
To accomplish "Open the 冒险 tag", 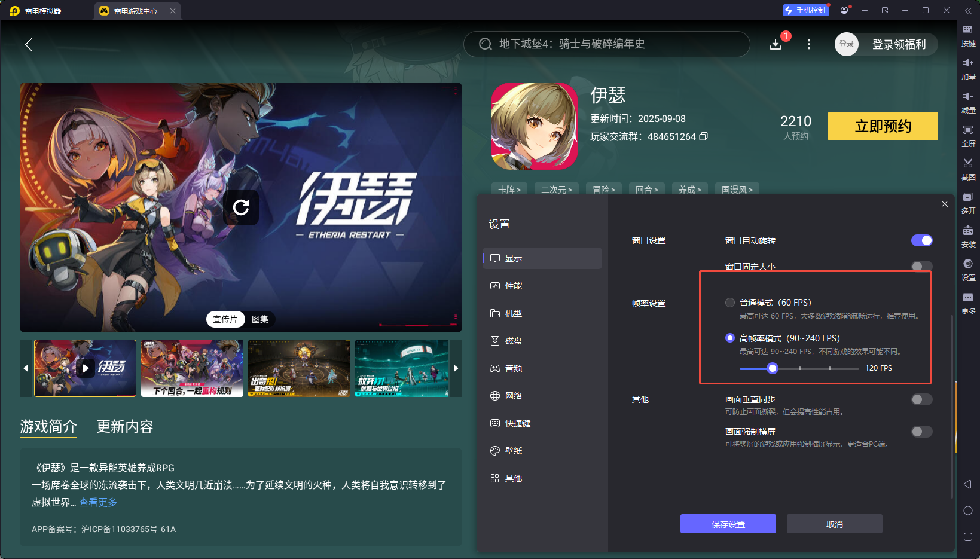I will (604, 189).
